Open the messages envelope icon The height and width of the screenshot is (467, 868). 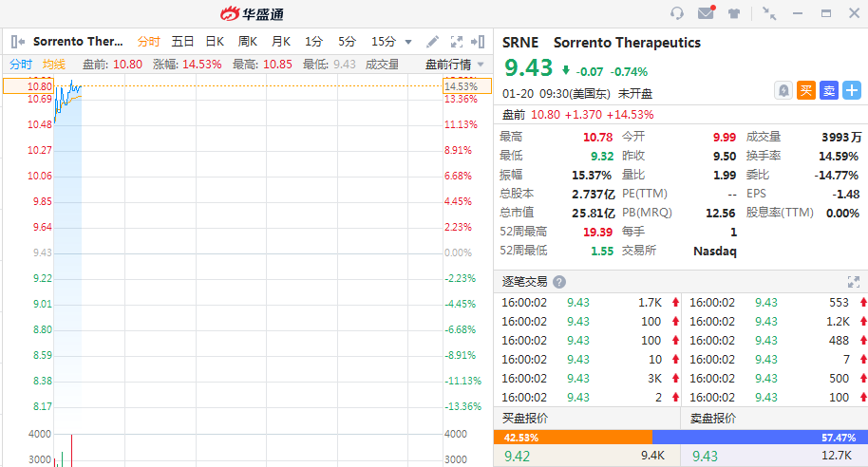pos(706,13)
